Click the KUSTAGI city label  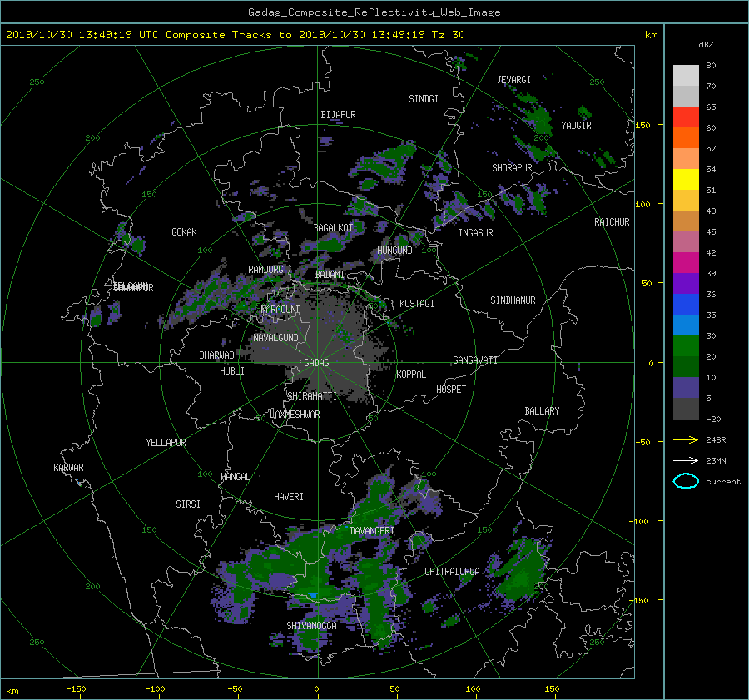point(417,304)
